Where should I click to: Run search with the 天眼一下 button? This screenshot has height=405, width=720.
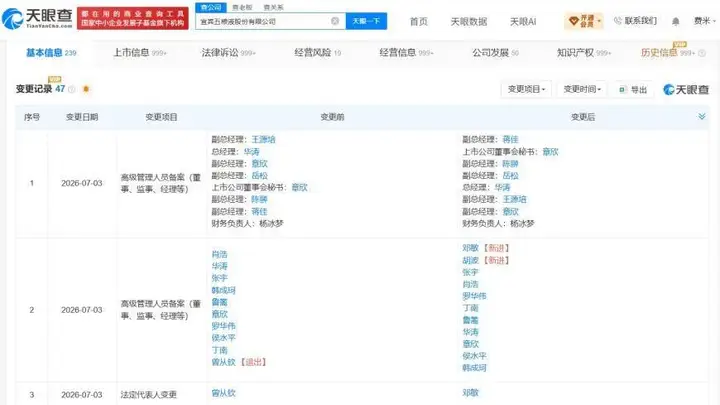366,21
